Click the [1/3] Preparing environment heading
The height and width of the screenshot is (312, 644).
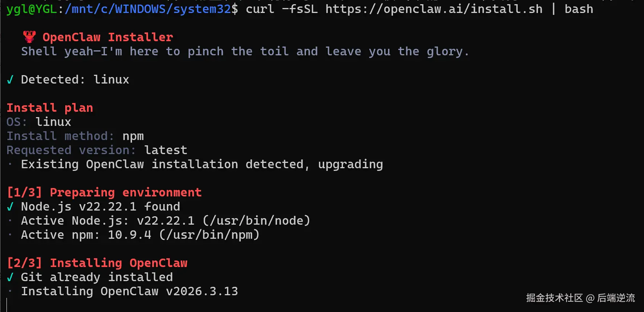[104, 192]
